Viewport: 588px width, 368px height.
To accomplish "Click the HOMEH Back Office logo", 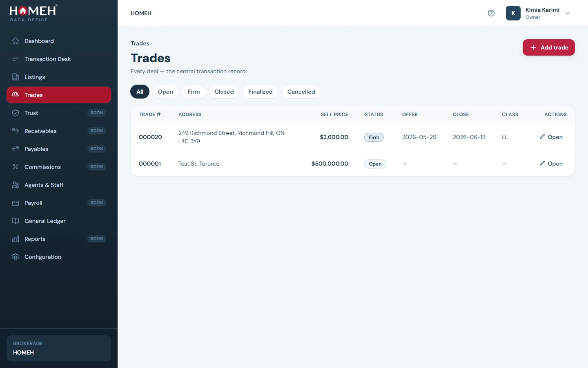I will pyautogui.click(x=33, y=13).
